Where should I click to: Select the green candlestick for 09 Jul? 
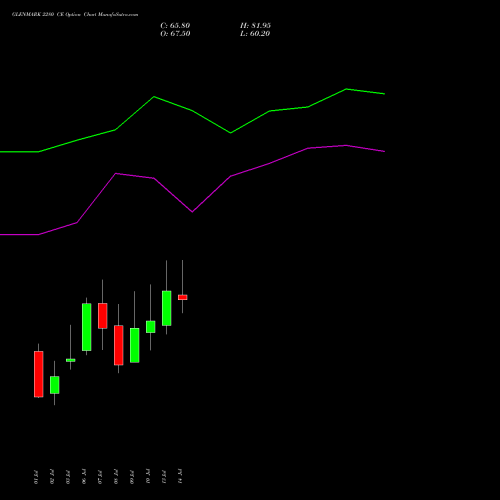135,345
